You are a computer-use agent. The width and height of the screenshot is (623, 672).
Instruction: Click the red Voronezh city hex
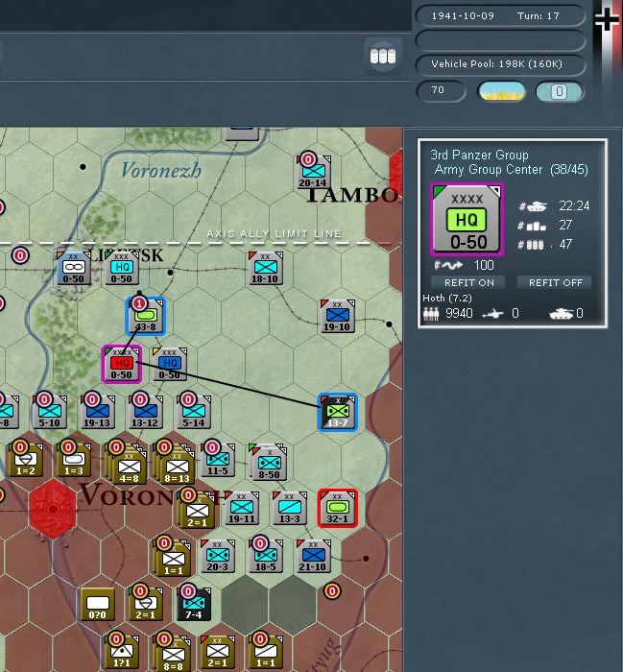coord(53,509)
